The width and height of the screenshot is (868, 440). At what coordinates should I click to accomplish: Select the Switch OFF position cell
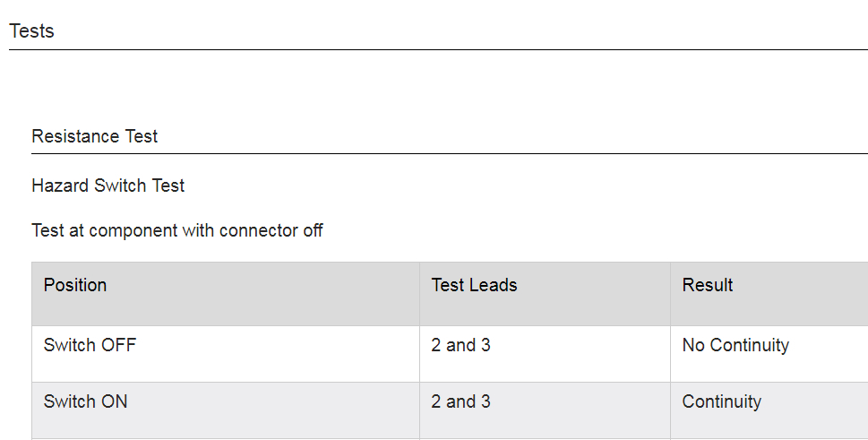pos(90,346)
